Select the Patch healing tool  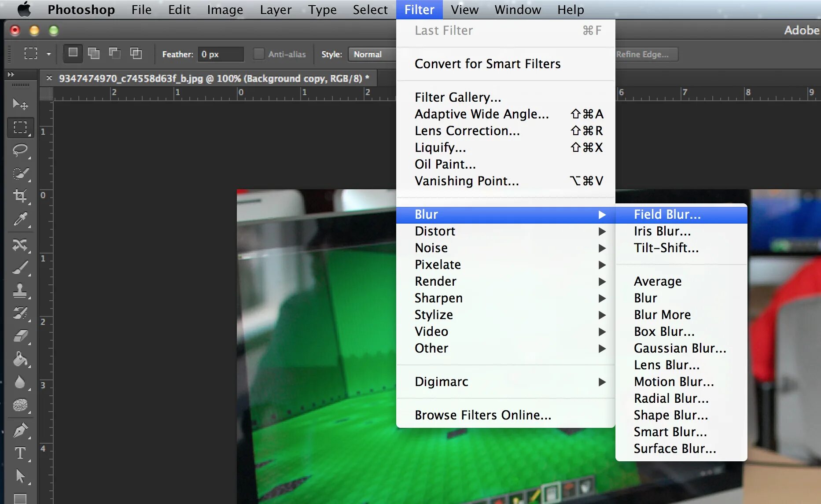(20, 245)
